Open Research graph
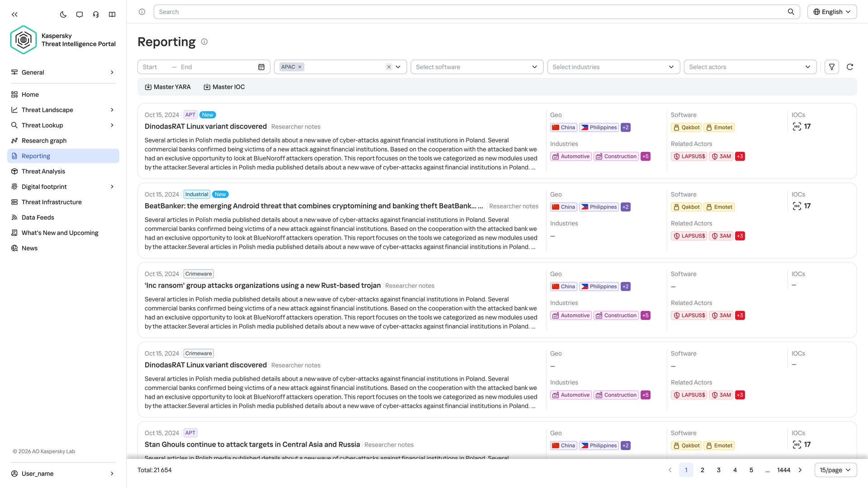 [x=63, y=141]
